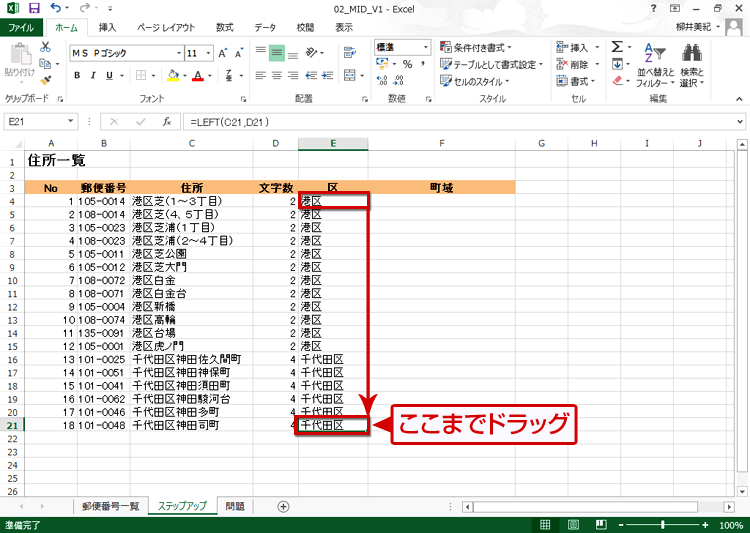Click the Increase Indent icon
This screenshot has width=750, height=533.
pos(328,75)
